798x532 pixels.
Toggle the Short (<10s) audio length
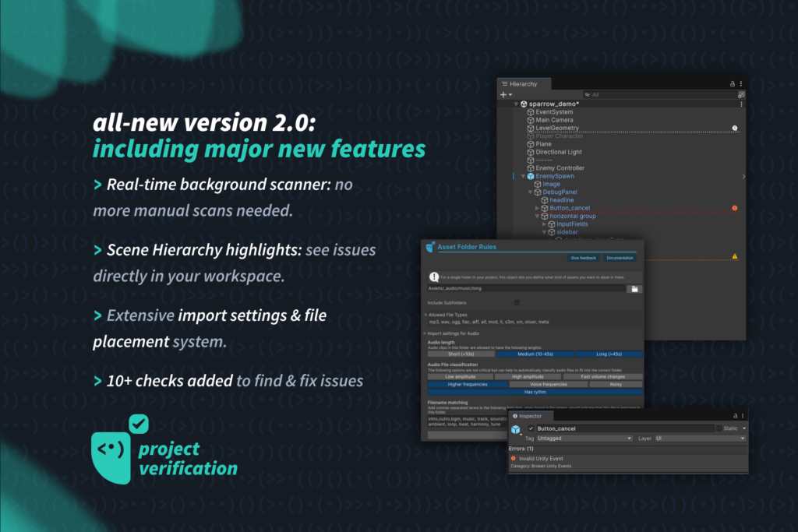tap(461, 354)
